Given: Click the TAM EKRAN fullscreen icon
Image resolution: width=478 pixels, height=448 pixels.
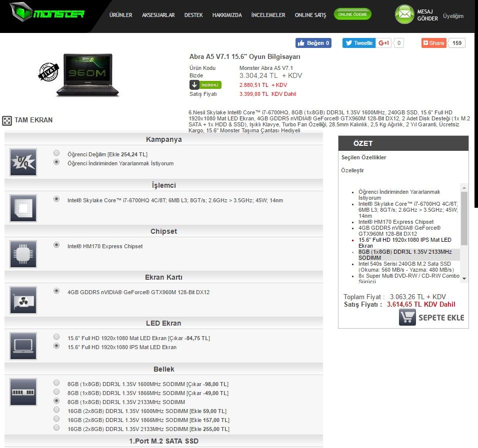Looking at the screenshot, I should pyautogui.click(x=6, y=120).
